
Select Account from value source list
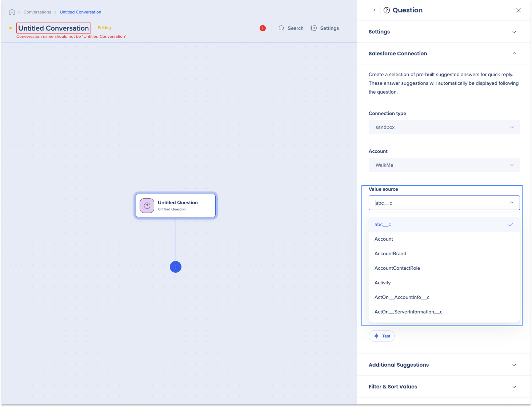[x=384, y=239]
